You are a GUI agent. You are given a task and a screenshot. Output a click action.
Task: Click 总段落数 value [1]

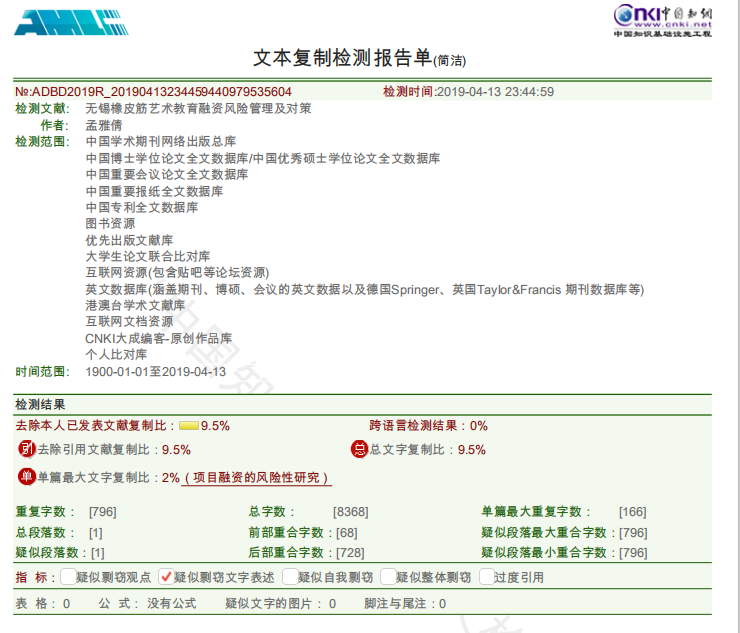point(96,532)
